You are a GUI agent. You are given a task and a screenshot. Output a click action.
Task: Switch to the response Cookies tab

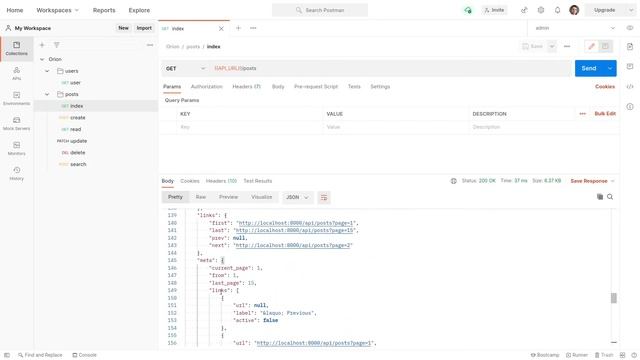[190, 181]
